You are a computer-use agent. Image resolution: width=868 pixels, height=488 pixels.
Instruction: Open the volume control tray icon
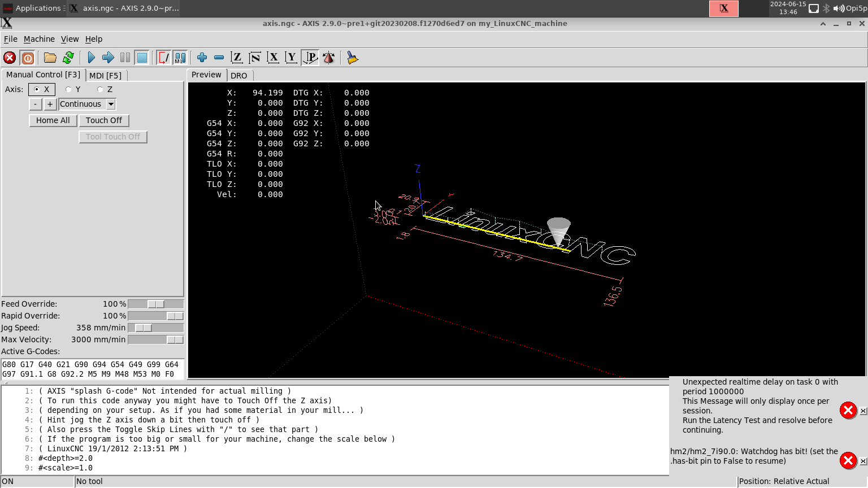click(x=839, y=8)
